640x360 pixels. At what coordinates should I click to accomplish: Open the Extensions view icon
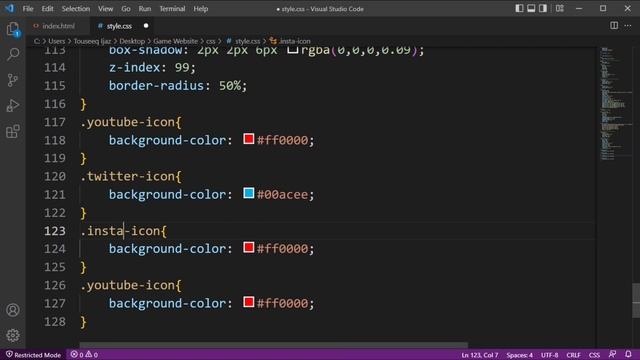click(x=13, y=131)
